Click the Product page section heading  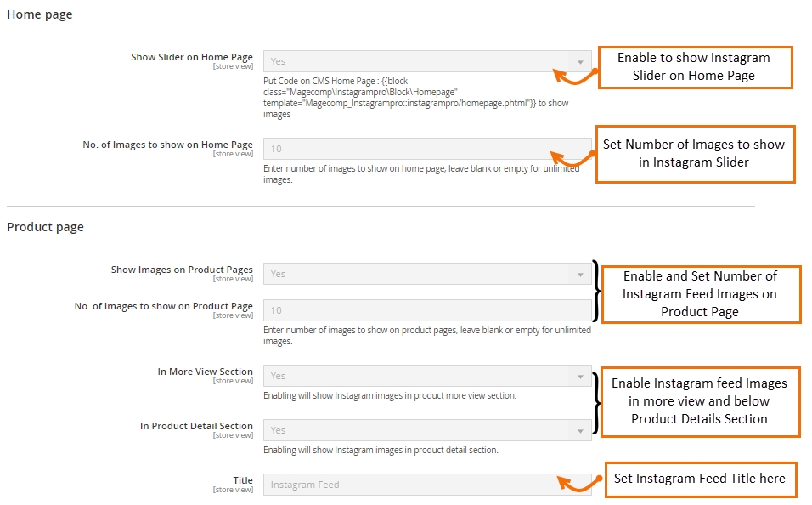[x=46, y=227]
